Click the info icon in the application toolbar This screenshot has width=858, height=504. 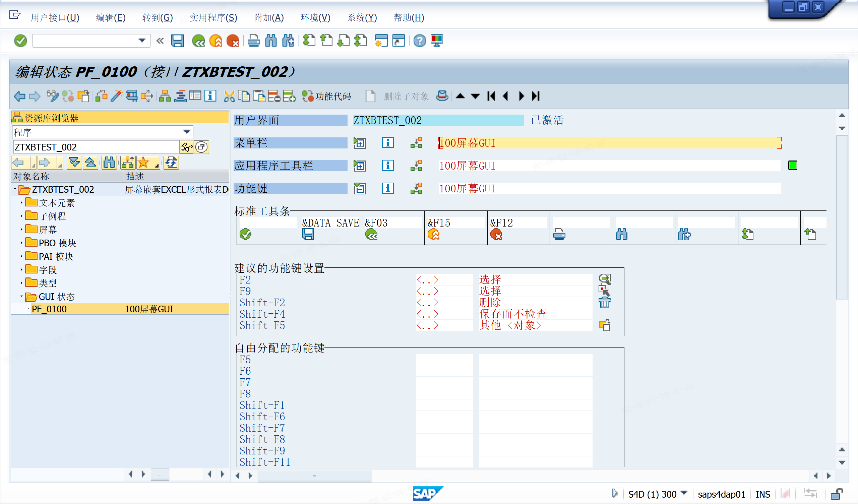click(210, 97)
